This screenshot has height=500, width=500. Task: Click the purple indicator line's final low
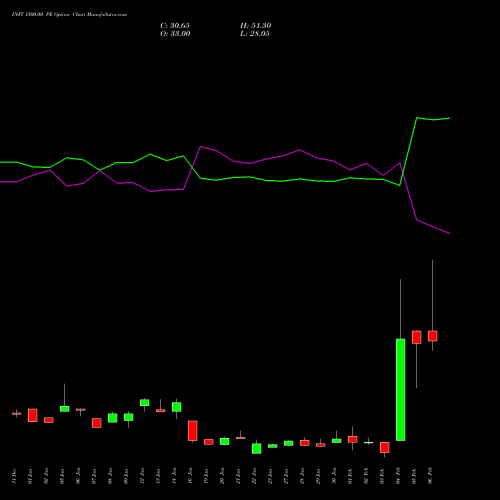click(449, 233)
